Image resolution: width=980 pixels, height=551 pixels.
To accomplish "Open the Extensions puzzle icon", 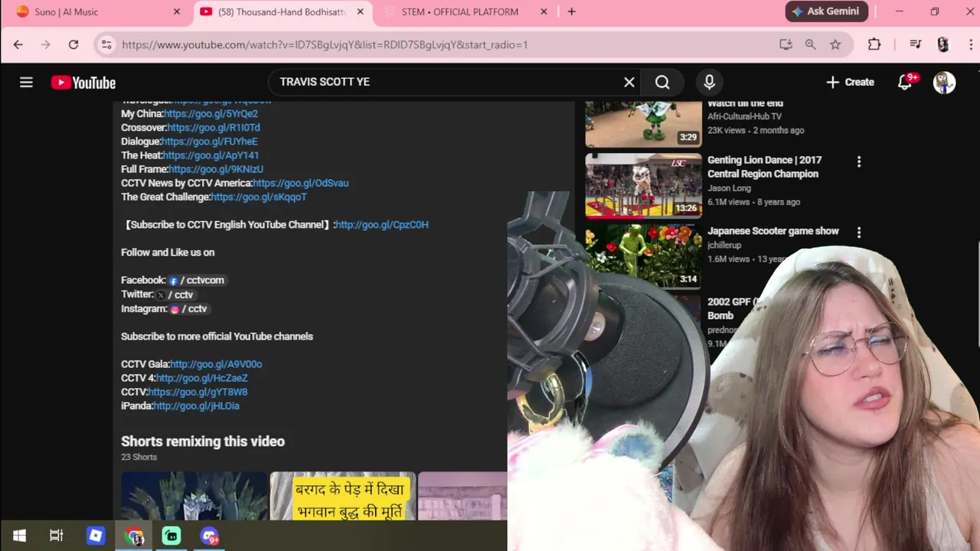I will tap(874, 44).
